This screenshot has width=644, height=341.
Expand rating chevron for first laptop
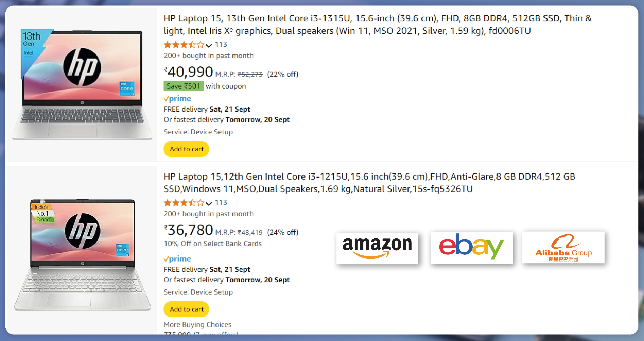209,45
